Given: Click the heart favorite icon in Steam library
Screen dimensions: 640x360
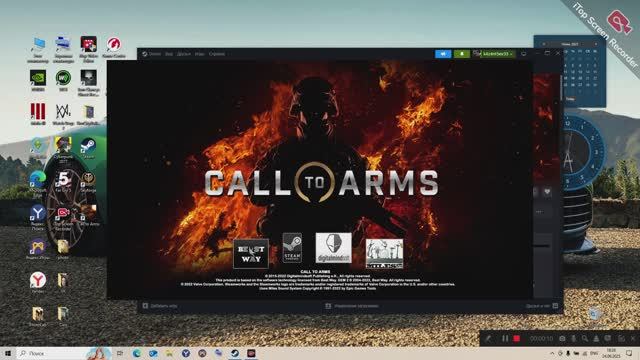Looking at the screenshot, I should tap(547, 191).
